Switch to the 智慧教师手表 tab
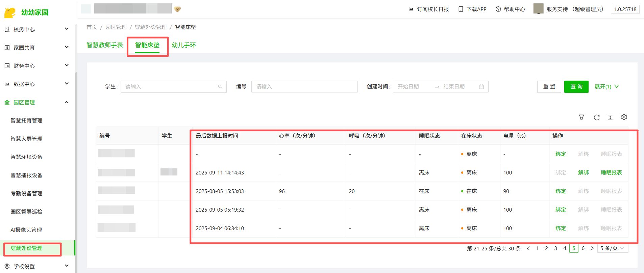644x273 pixels. click(x=105, y=45)
